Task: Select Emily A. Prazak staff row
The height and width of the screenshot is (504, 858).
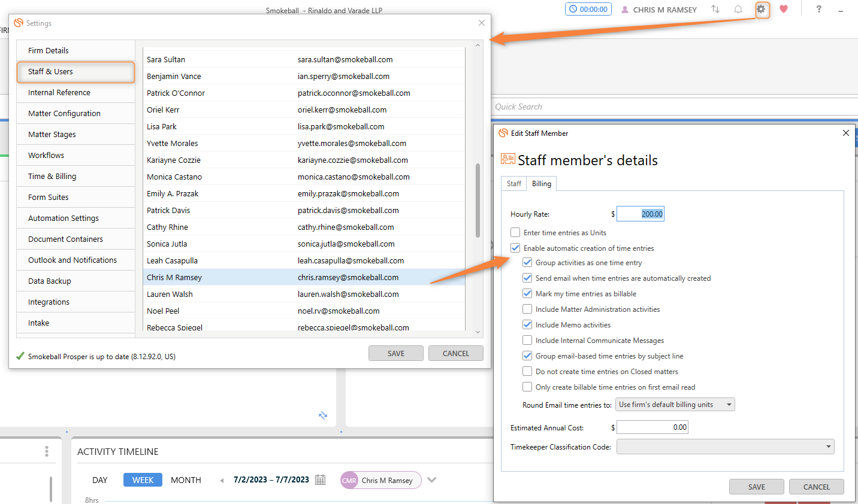Action: (x=304, y=193)
